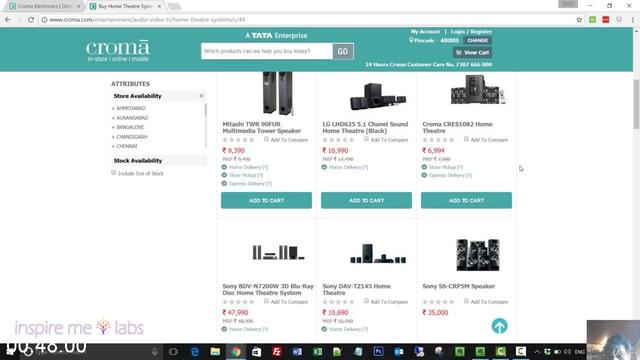Open the Windows Store from the taskbar
The height and width of the screenshot is (360, 640).
tap(256, 351)
